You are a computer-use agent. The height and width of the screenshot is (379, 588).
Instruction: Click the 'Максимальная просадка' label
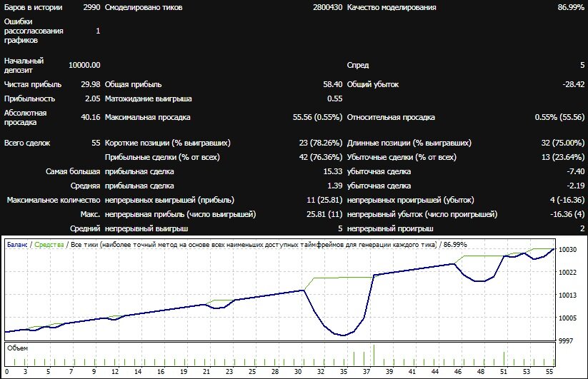pyautogui.click(x=147, y=117)
